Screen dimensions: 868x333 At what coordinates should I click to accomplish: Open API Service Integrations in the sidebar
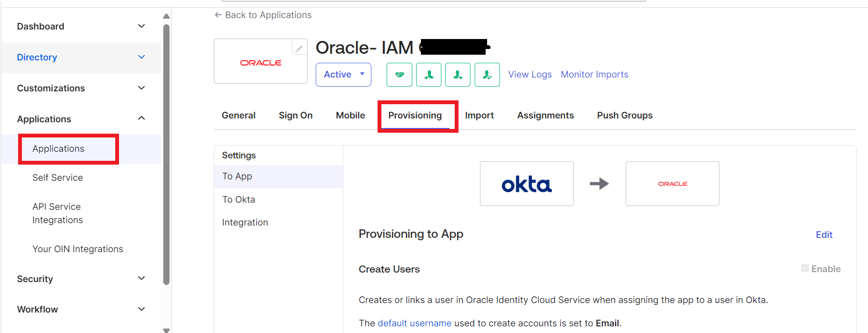pos(58,213)
